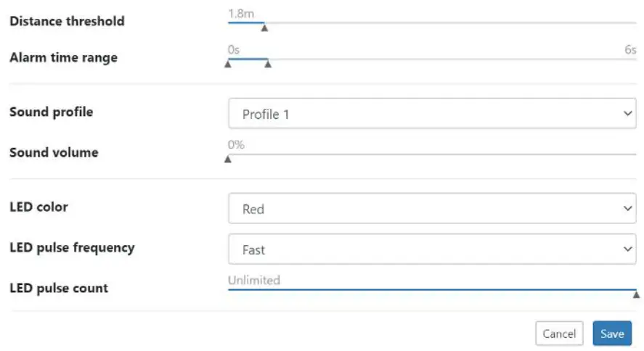Click the LED color label

38,207
